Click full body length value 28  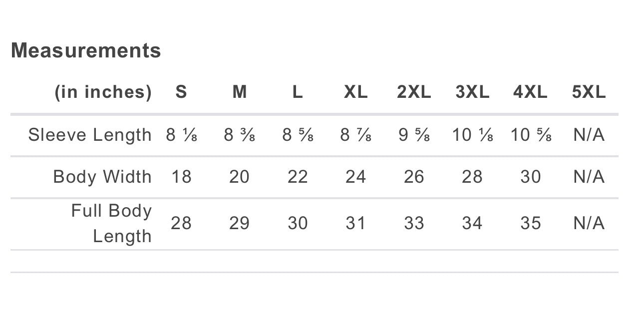[x=181, y=223]
